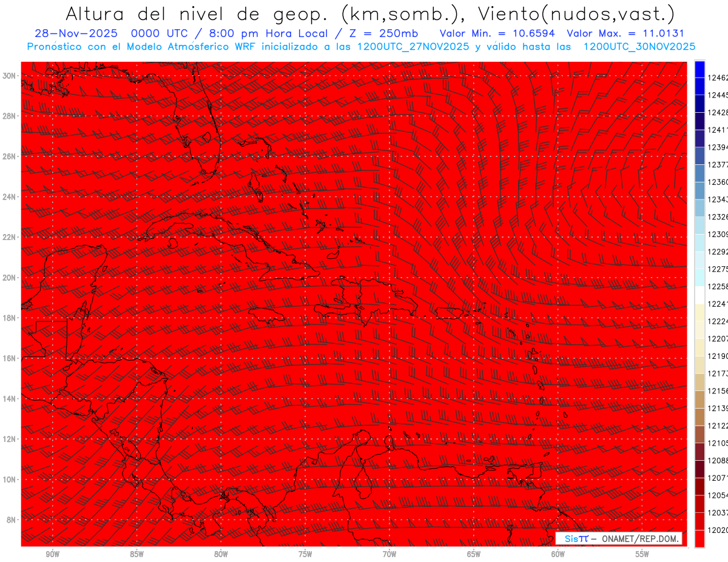
Task: Click the '8:00 pm Hora Local' text
Action: (x=269, y=33)
